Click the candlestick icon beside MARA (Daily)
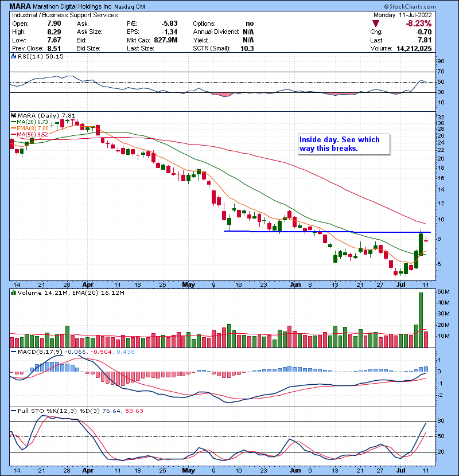Image resolution: width=459 pixels, height=476 pixels. coord(13,115)
